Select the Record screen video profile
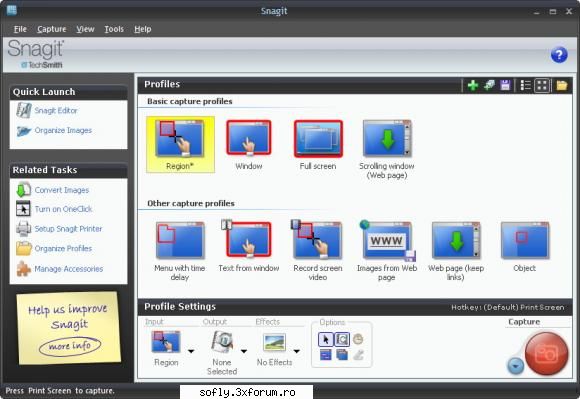 pos(318,251)
